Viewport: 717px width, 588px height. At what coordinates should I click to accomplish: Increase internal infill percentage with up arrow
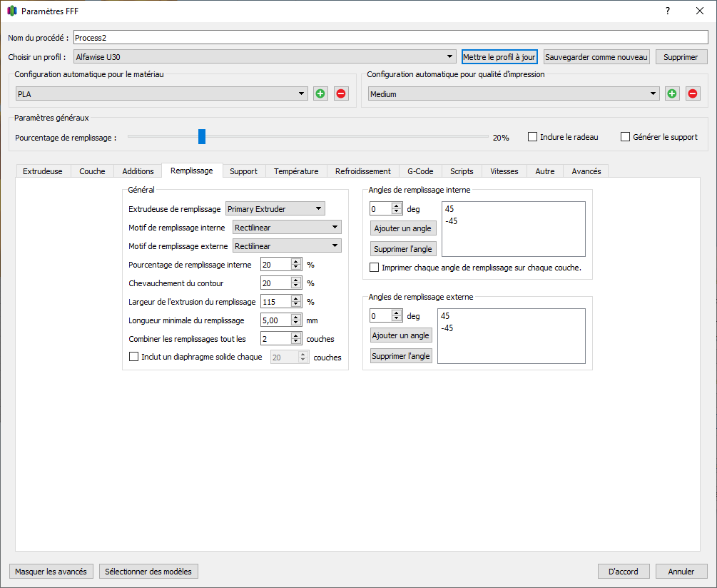pos(296,262)
